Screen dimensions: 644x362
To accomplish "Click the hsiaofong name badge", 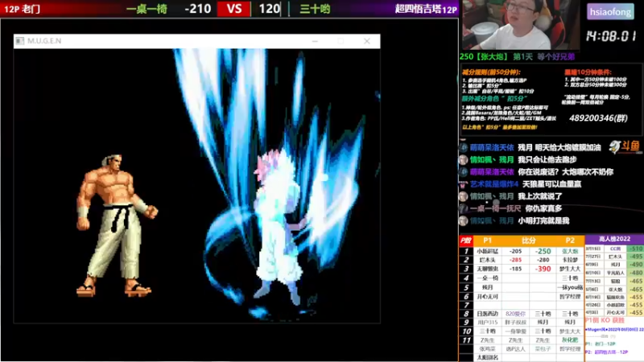I will [610, 12].
